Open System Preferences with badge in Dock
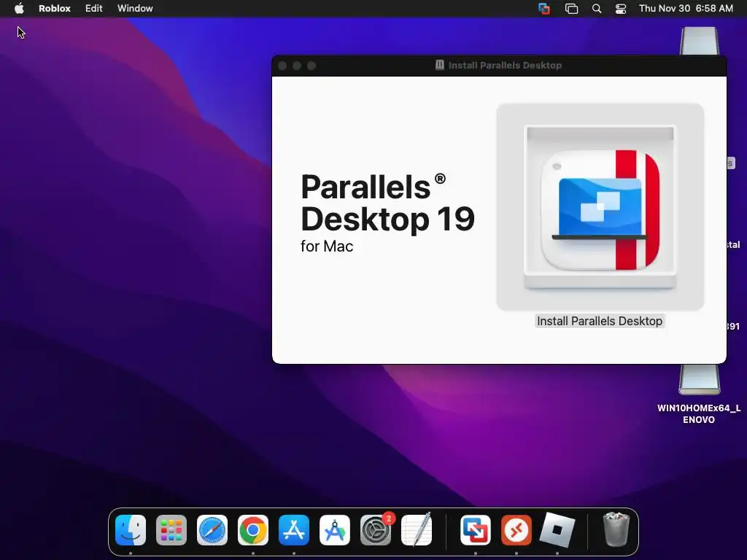The height and width of the screenshot is (560, 747). point(376,530)
